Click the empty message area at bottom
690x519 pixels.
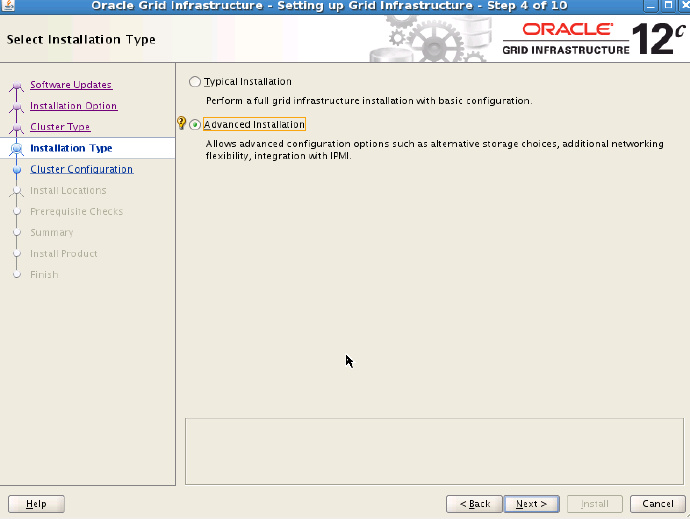434,451
